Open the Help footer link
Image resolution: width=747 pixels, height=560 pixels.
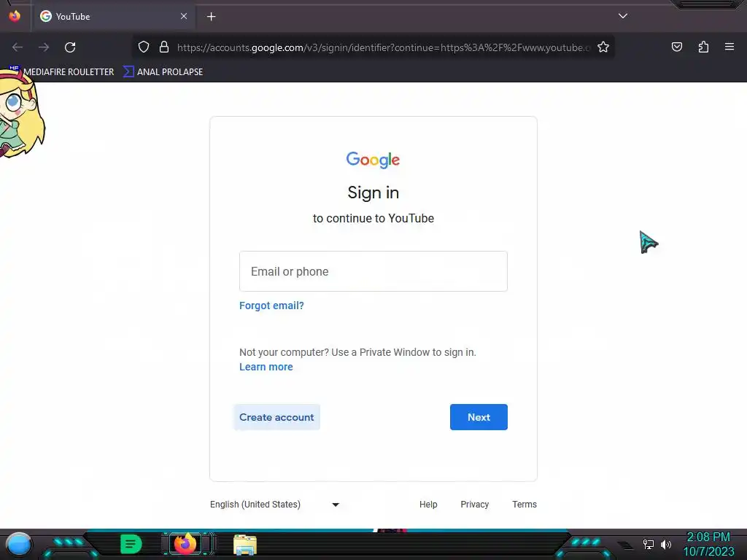coord(427,505)
